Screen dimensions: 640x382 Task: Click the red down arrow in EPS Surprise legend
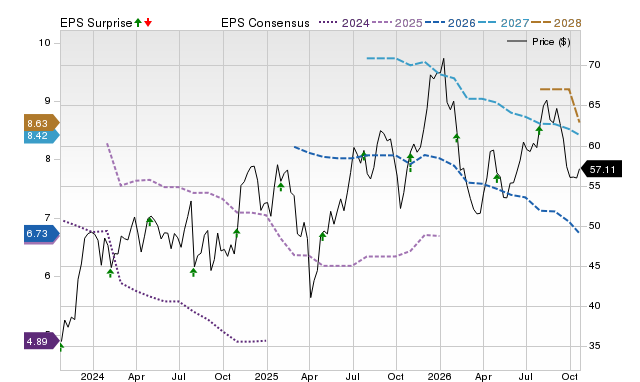[148, 23]
